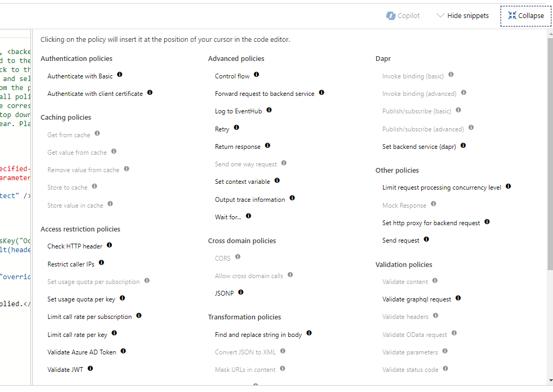553x392 pixels.
Task: Click the info icon next to Validate JWT
Action: (90, 369)
